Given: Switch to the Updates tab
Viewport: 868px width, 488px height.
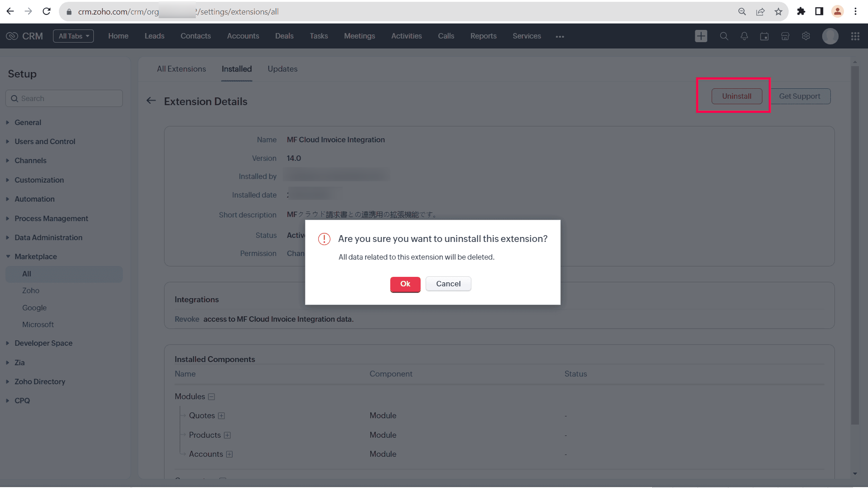Looking at the screenshot, I should point(282,69).
